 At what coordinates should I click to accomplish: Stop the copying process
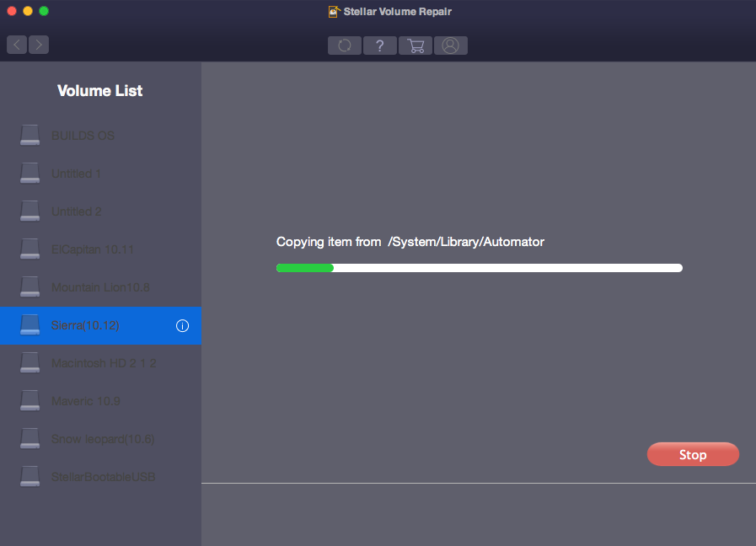(x=693, y=454)
